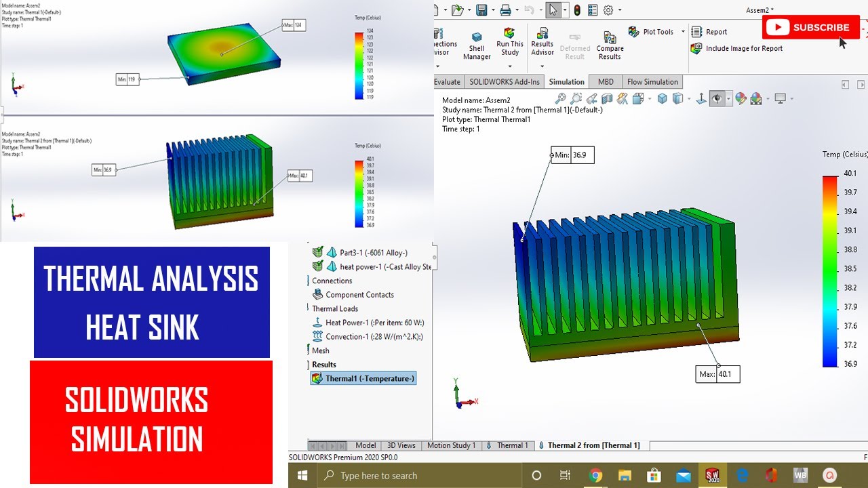
Task: Open the Motion Study 1 tab
Action: coord(451,445)
